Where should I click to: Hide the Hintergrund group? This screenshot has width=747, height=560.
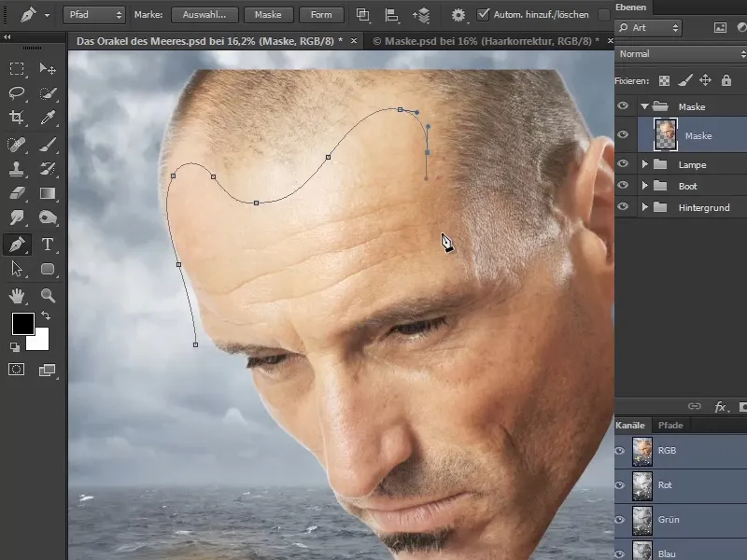point(623,206)
